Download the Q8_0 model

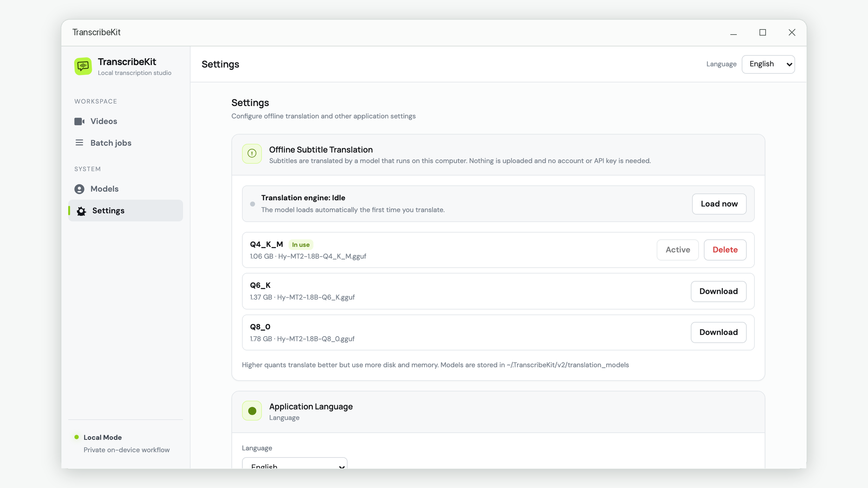(719, 332)
